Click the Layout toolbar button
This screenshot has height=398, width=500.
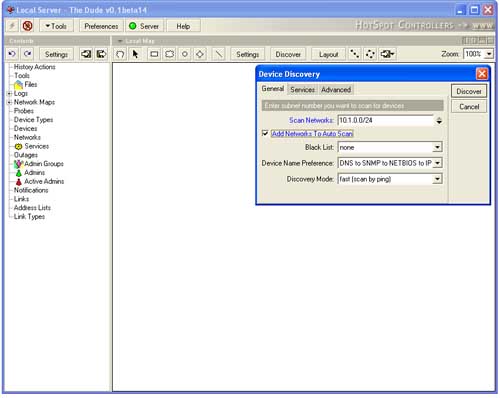[328, 54]
